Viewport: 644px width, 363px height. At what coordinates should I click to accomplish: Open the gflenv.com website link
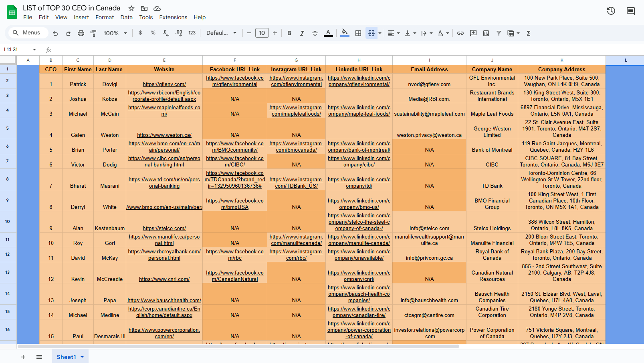pos(164,84)
